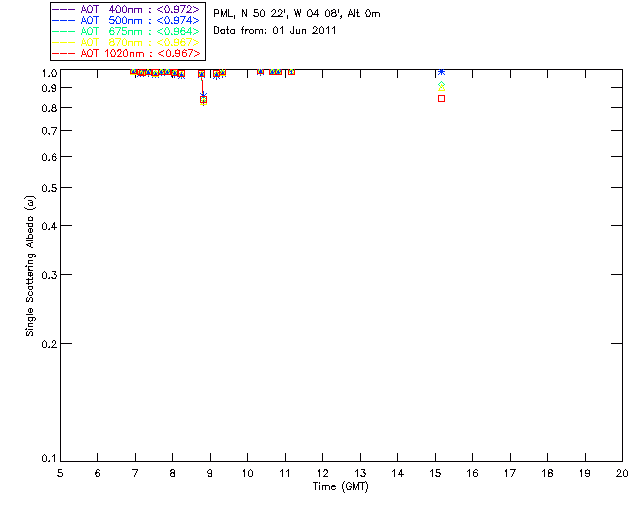Click the y-axis tick label 0.4
Viewport: 640px width, 512px height.
coord(49,226)
